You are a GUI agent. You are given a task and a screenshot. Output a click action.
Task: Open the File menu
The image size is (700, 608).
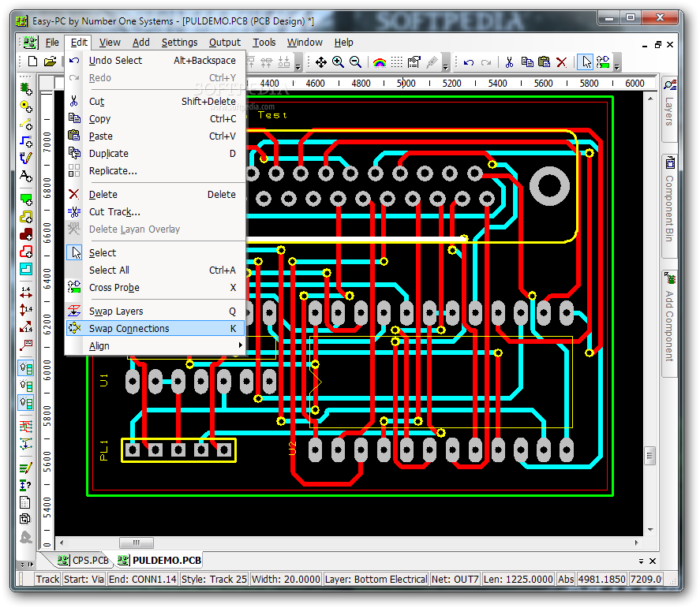52,43
